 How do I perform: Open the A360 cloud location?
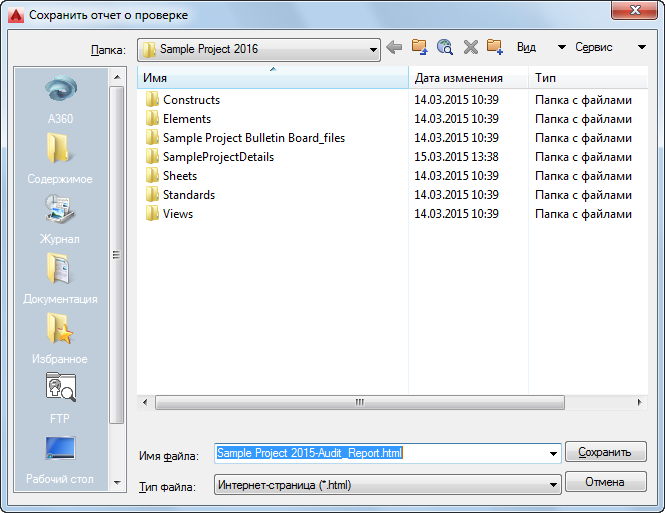click(61, 99)
